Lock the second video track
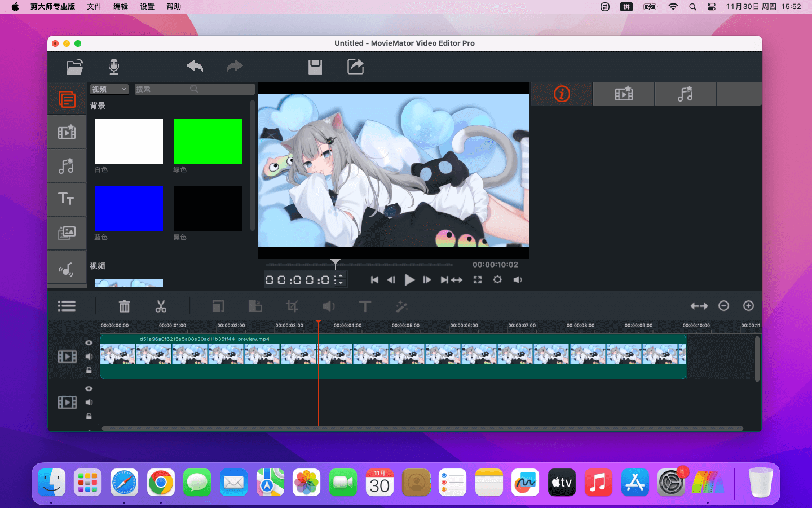Screen dimensions: 812x508 point(89,416)
